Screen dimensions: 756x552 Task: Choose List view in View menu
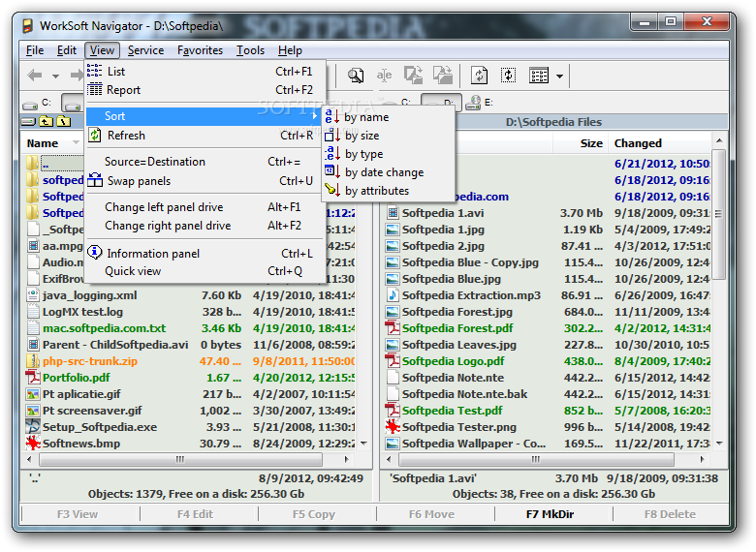click(205, 72)
